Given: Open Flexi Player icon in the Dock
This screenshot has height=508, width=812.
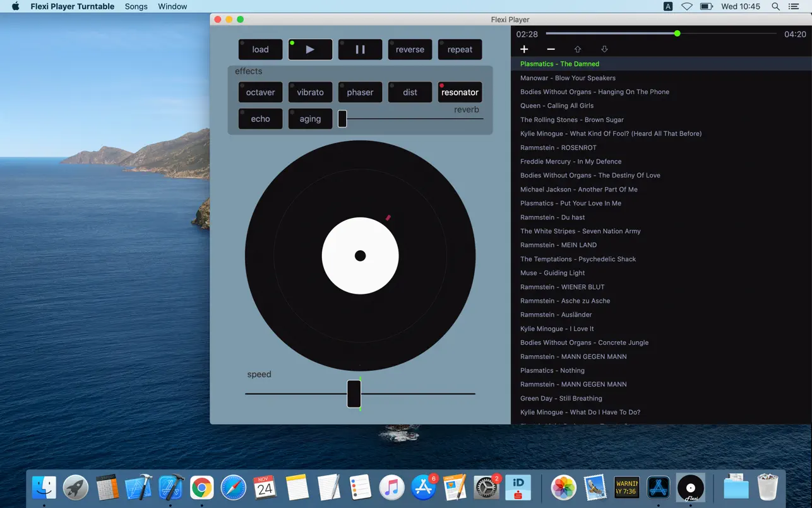Looking at the screenshot, I should [690, 488].
